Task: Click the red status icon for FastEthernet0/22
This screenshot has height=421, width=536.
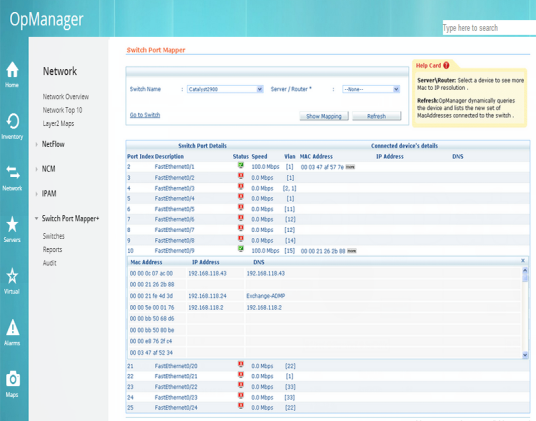Action: click(241, 386)
